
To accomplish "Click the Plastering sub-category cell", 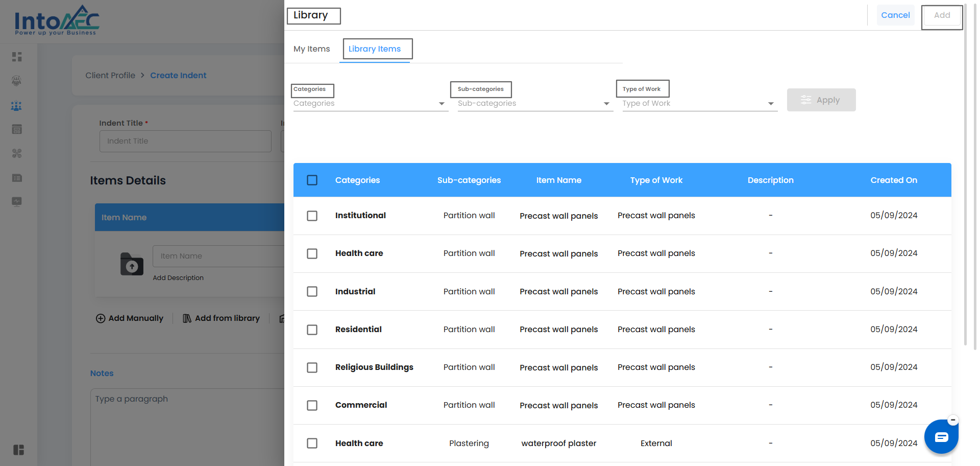I will 469,444.
